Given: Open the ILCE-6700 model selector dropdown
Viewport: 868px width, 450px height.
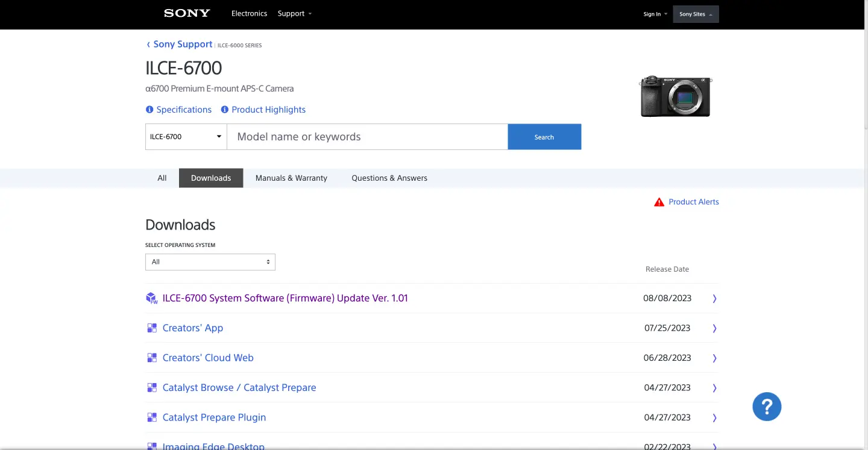Looking at the screenshot, I should click(x=186, y=137).
